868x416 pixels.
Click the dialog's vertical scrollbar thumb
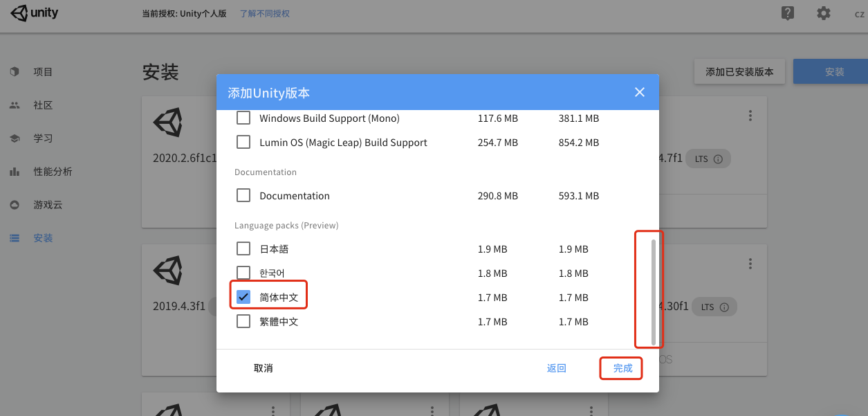click(654, 291)
